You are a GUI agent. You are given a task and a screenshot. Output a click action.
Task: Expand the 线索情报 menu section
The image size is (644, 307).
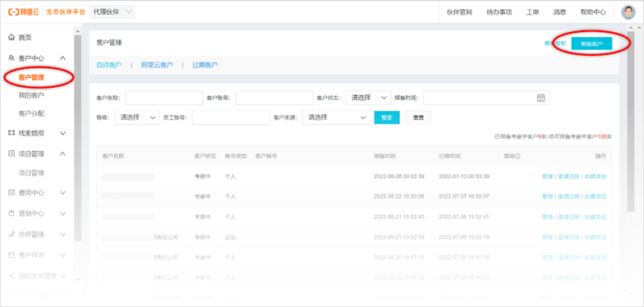[62, 133]
